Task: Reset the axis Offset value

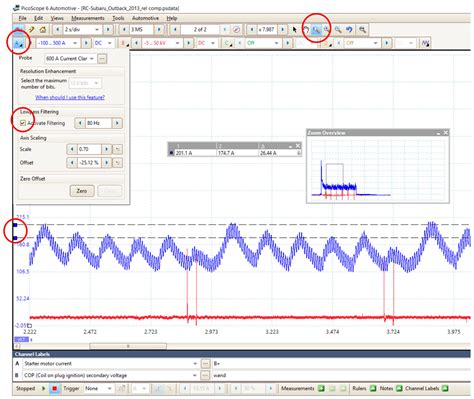Action: click(x=117, y=163)
